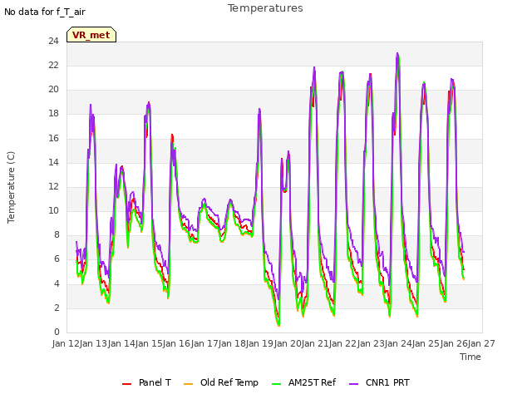Click the 0 y-axis tick label

click(57, 332)
